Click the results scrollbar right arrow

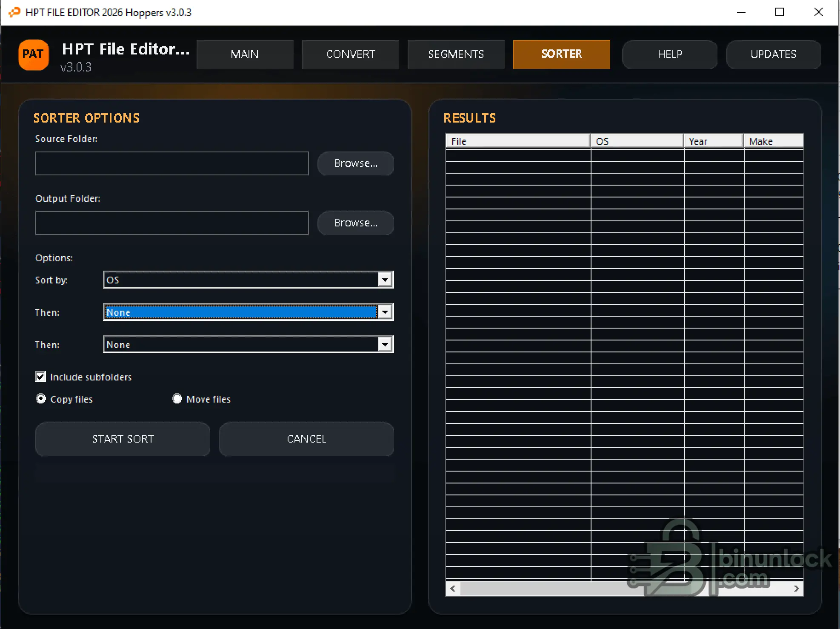(x=796, y=589)
